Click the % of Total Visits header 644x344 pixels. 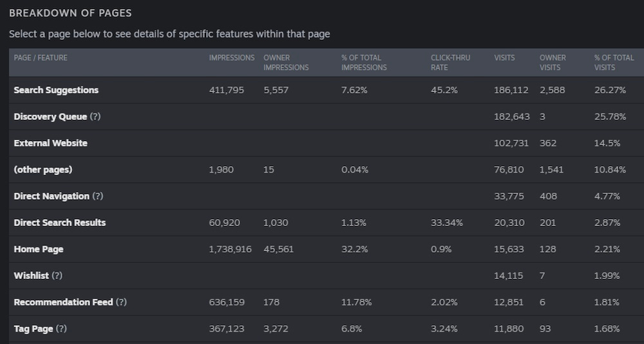(614, 62)
